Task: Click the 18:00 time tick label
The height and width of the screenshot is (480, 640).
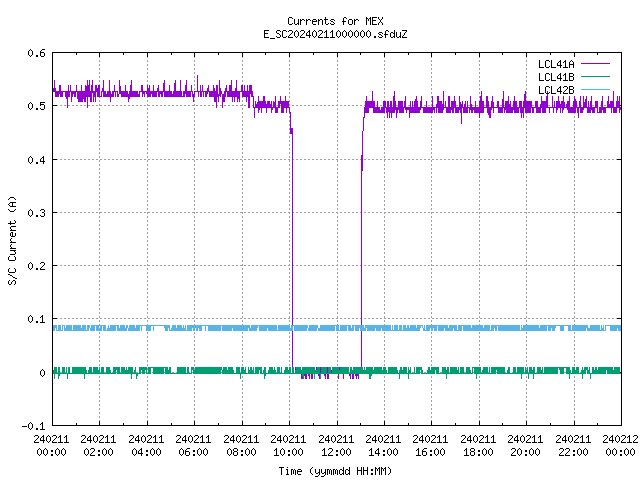Action: (478, 452)
